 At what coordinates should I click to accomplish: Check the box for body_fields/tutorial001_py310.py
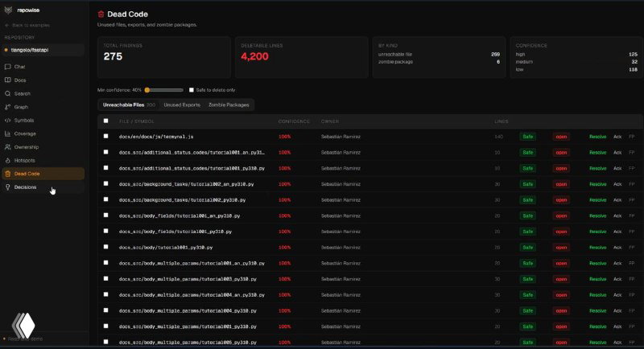point(106,231)
